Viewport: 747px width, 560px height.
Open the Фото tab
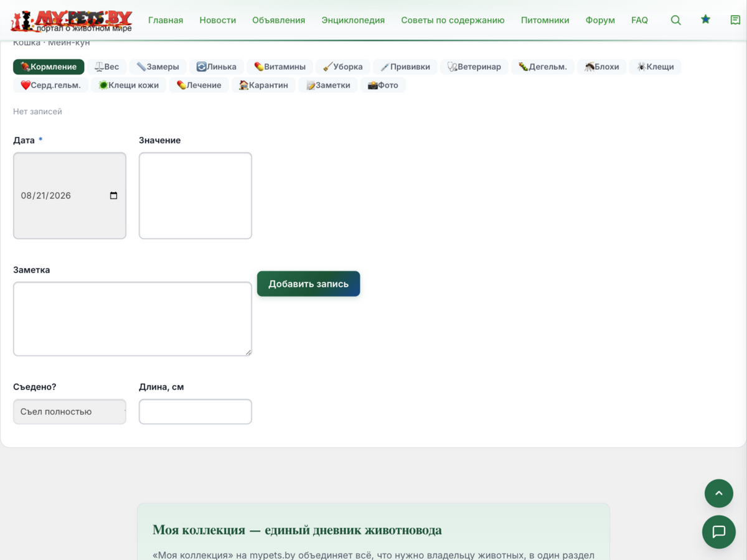383,85
